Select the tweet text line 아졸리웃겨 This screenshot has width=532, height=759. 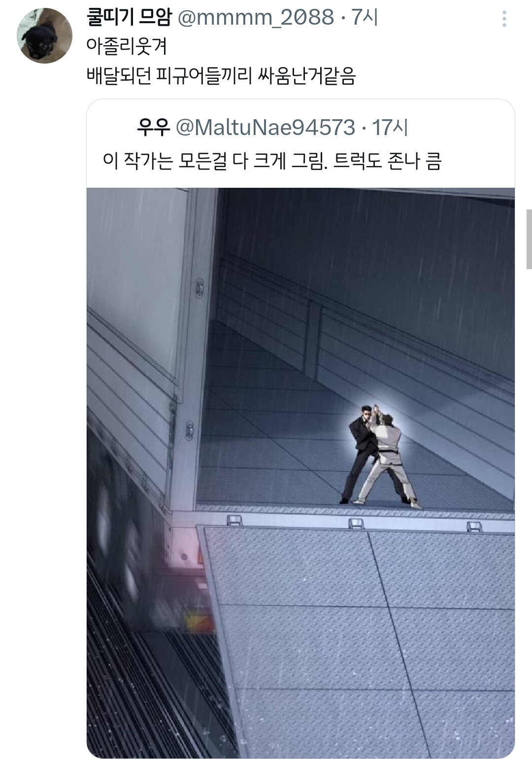pyautogui.click(x=127, y=46)
